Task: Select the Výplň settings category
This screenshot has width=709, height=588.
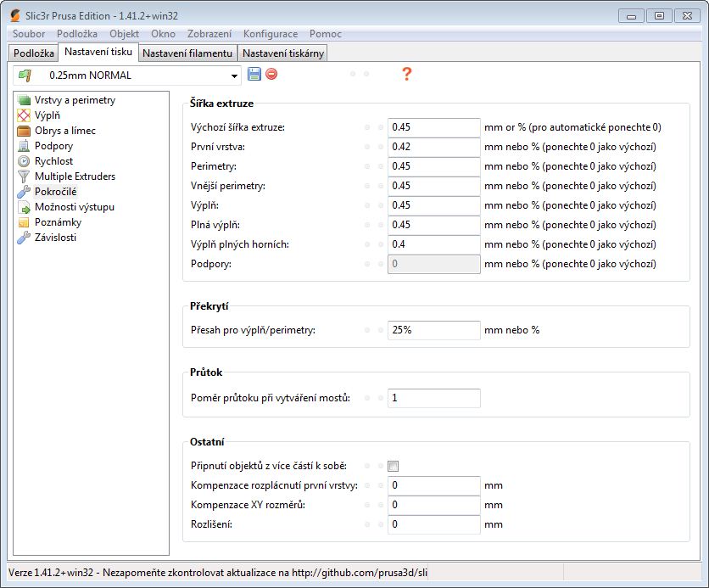Action: pyautogui.click(x=47, y=115)
